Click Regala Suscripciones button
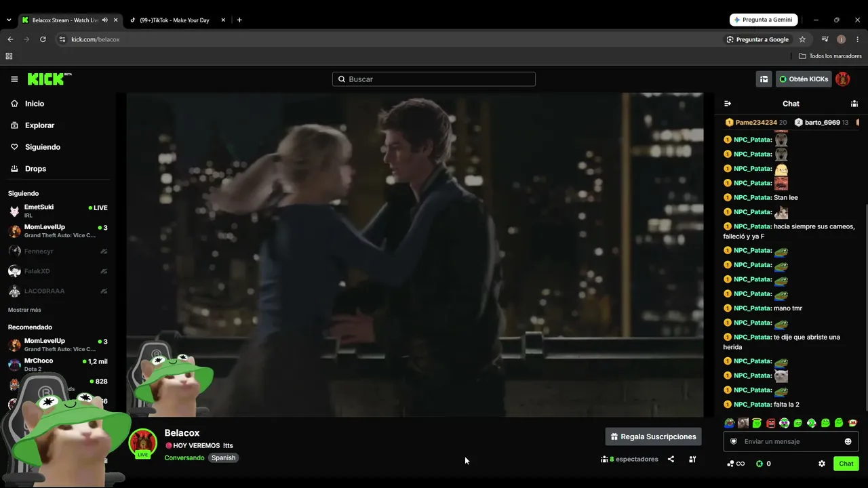This screenshot has width=868, height=488. 653,436
